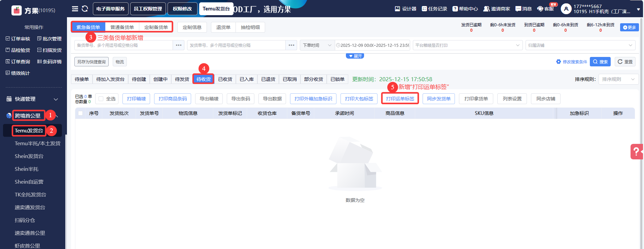Open 订单查询 order query shortcut
644x249 pixels.
pos(18,62)
